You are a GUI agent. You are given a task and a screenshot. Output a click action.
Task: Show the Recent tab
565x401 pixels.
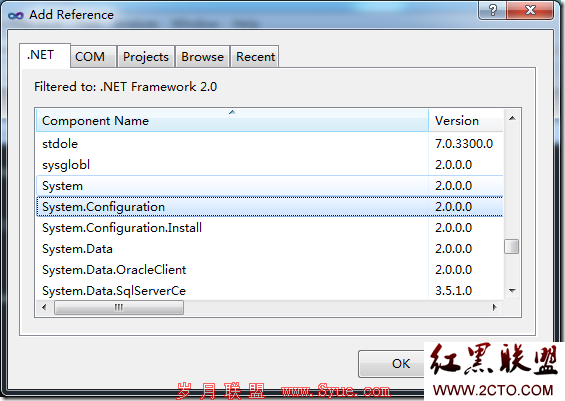[x=255, y=57]
